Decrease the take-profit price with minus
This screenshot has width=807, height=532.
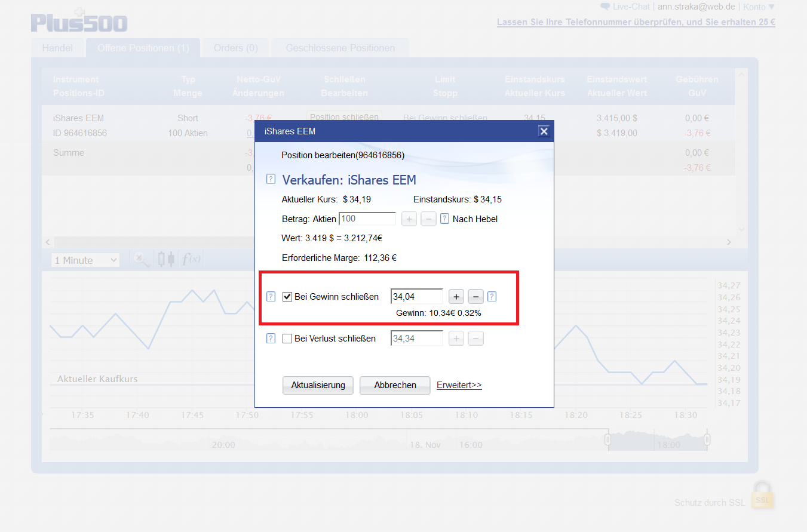475,296
